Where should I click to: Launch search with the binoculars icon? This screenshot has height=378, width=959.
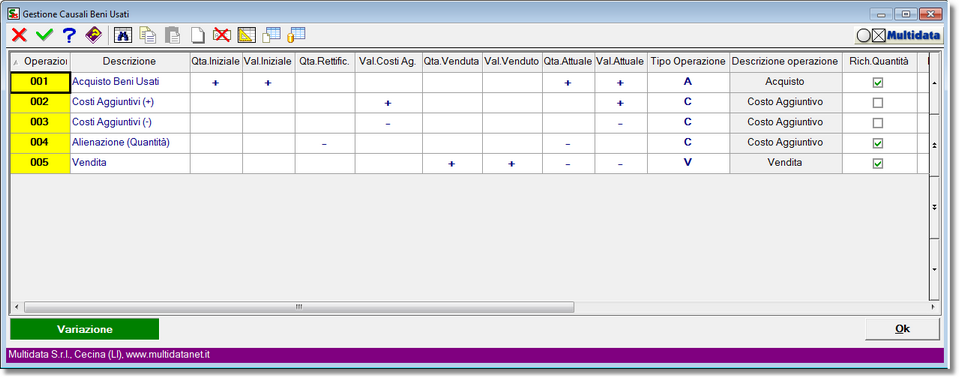123,35
